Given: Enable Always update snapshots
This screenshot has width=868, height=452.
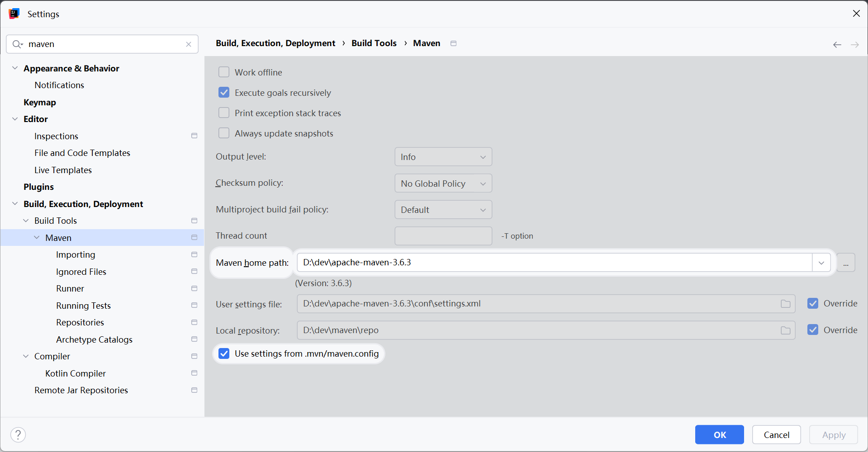Looking at the screenshot, I should click(224, 133).
